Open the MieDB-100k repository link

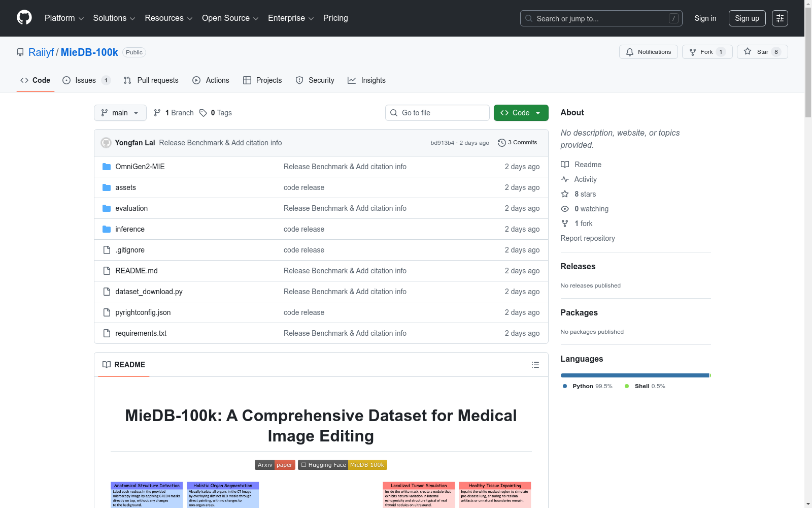pos(89,52)
